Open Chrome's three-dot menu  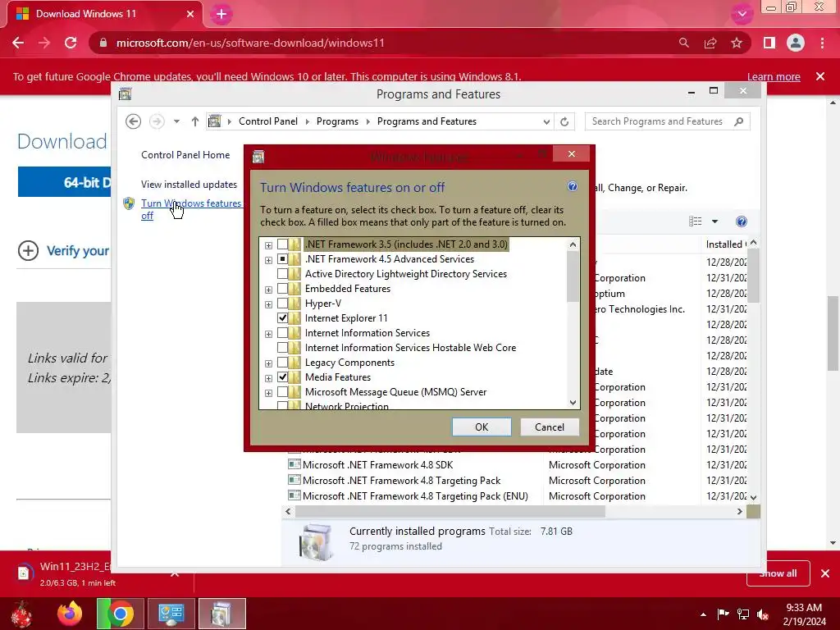pyautogui.click(x=822, y=43)
